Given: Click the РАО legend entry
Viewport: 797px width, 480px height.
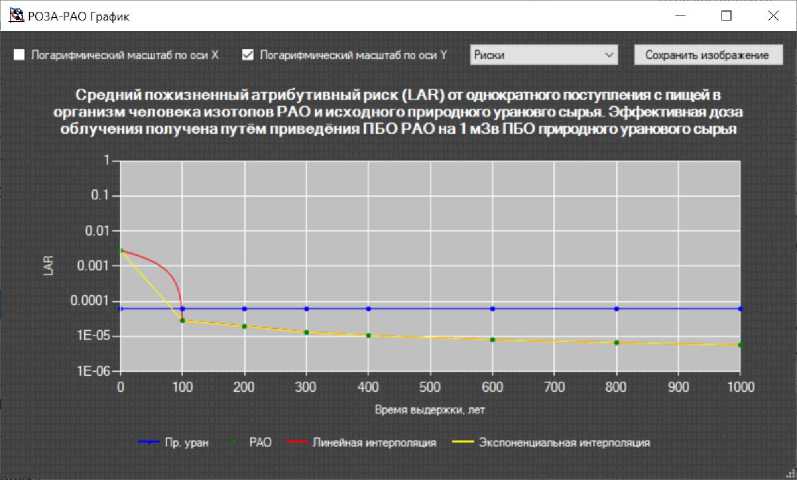Looking at the screenshot, I should click(249, 442).
